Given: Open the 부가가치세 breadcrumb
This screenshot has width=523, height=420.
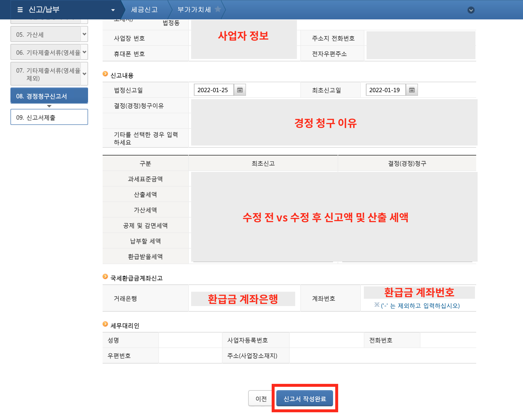Looking at the screenshot, I should pyautogui.click(x=194, y=10).
